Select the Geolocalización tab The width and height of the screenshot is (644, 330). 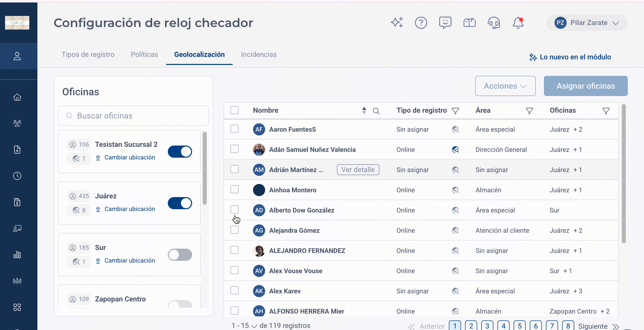199,55
